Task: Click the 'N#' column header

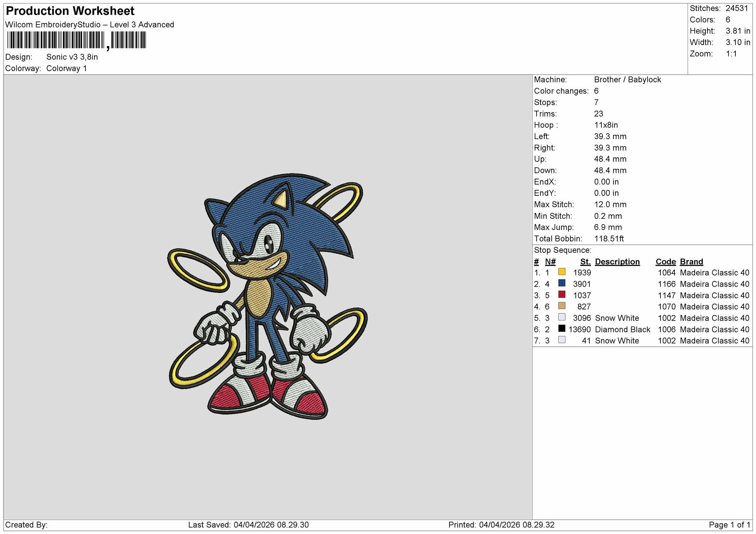Action: 550,262
